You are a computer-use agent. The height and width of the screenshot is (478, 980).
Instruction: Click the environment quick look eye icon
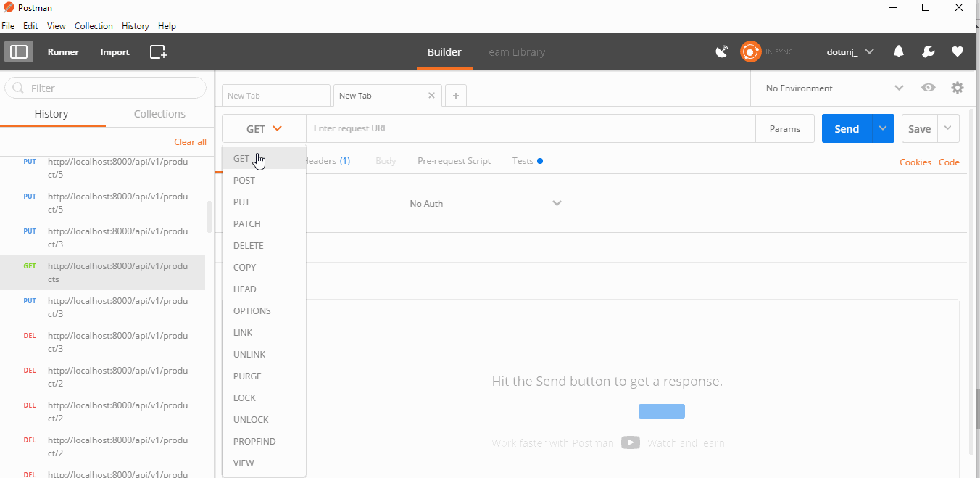coord(928,88)
